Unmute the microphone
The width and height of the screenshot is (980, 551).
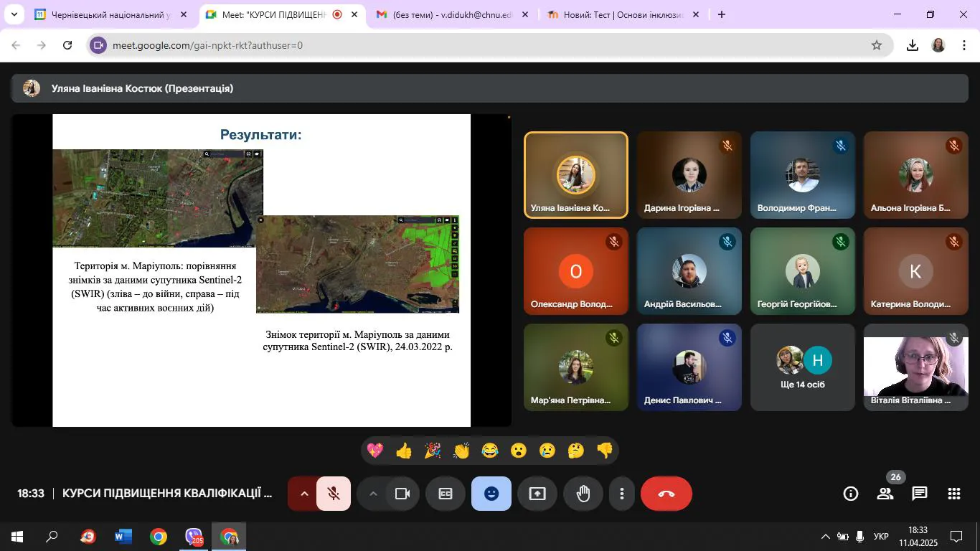pos(334,494)
